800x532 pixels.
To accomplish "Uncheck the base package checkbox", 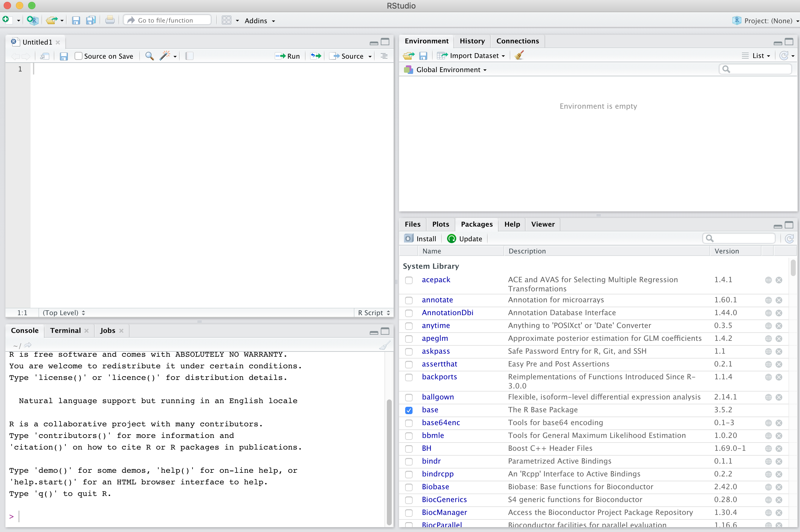I will (x=409, y=410).
